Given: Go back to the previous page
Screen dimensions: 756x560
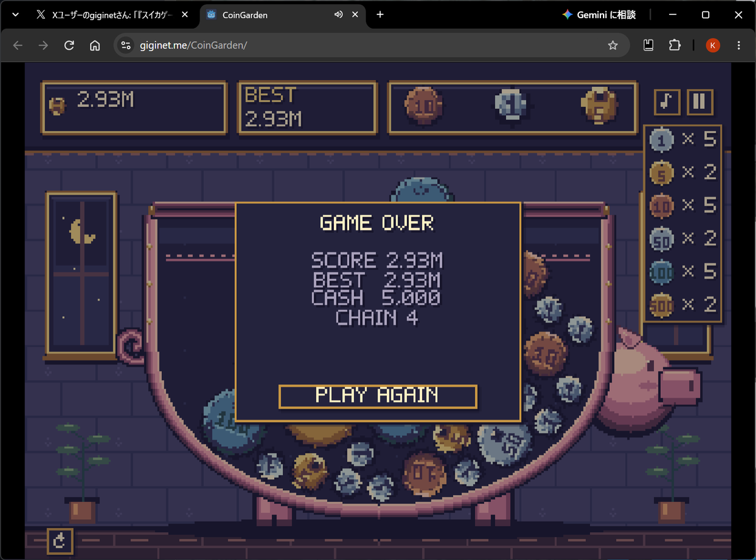Looking at the screenshot, I should pos(18,45).
